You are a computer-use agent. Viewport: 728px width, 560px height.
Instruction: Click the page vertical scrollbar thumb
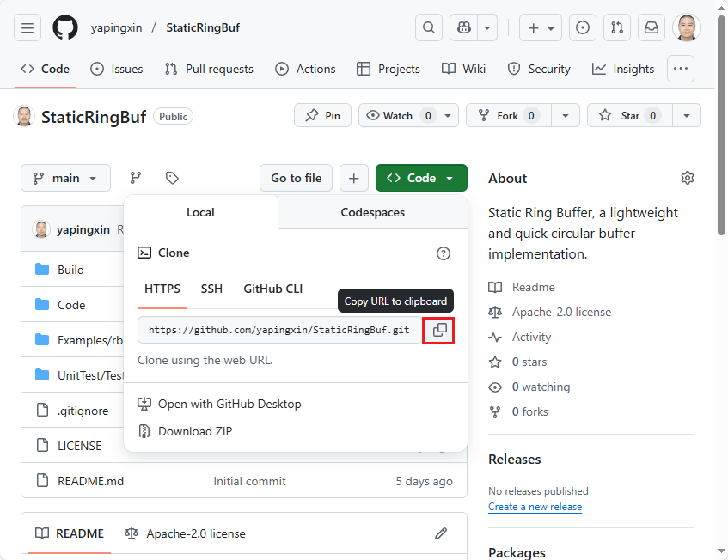tap(721, 125)
